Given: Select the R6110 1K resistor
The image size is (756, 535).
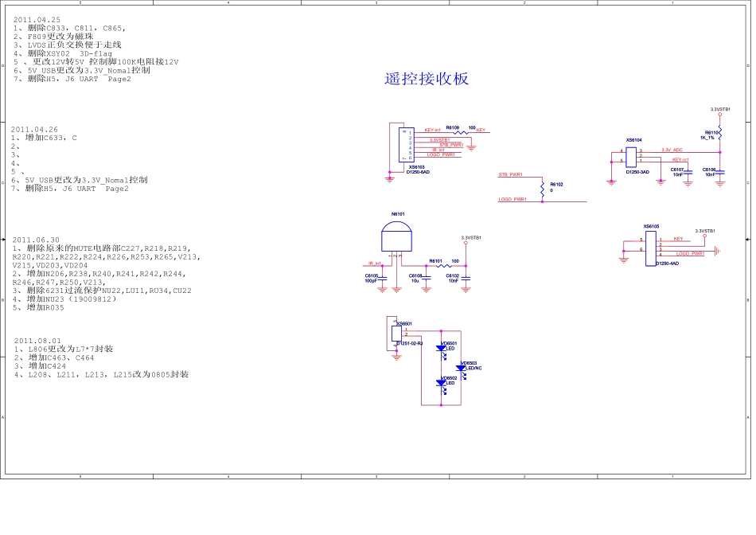Looking at the screenshot, I should (x=719, y=133).
